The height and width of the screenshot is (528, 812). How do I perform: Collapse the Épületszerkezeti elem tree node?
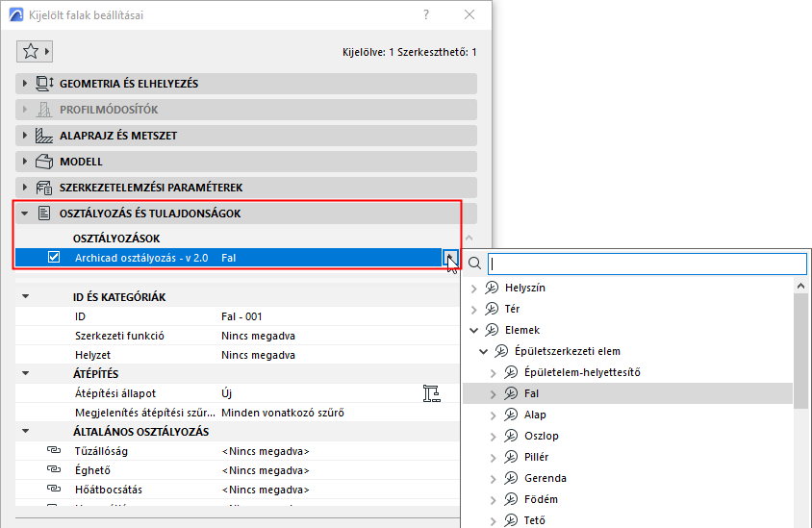484,351
